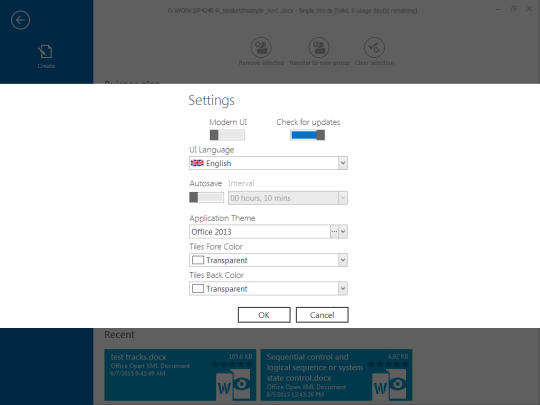Expand the Application Theme dropdown arrow

point(343,231)
